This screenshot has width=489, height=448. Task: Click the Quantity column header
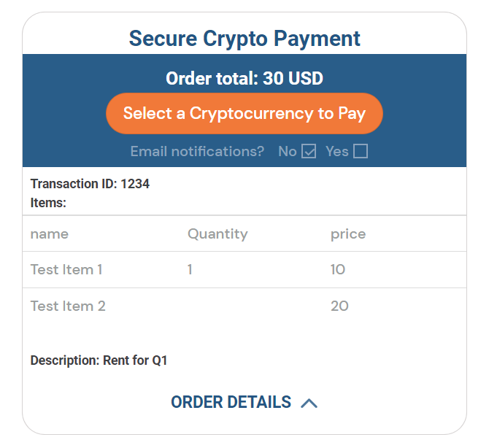pos(217,234)
